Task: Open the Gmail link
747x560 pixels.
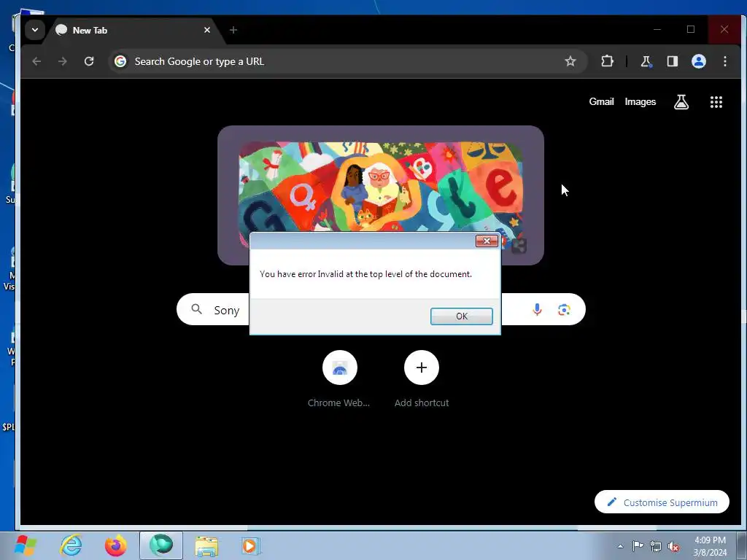Action: [x=601, y=102]
